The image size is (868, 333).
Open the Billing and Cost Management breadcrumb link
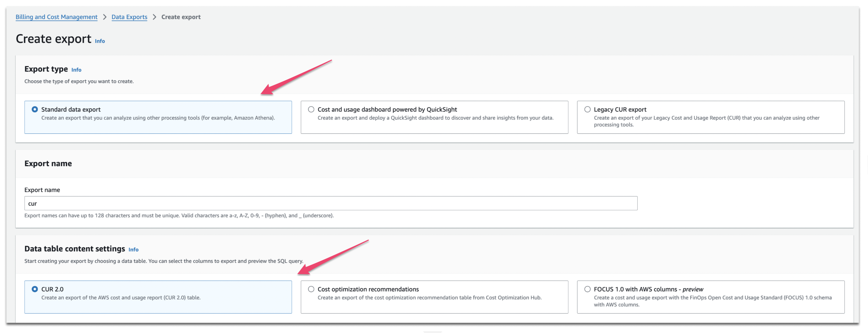coord(56,17)
